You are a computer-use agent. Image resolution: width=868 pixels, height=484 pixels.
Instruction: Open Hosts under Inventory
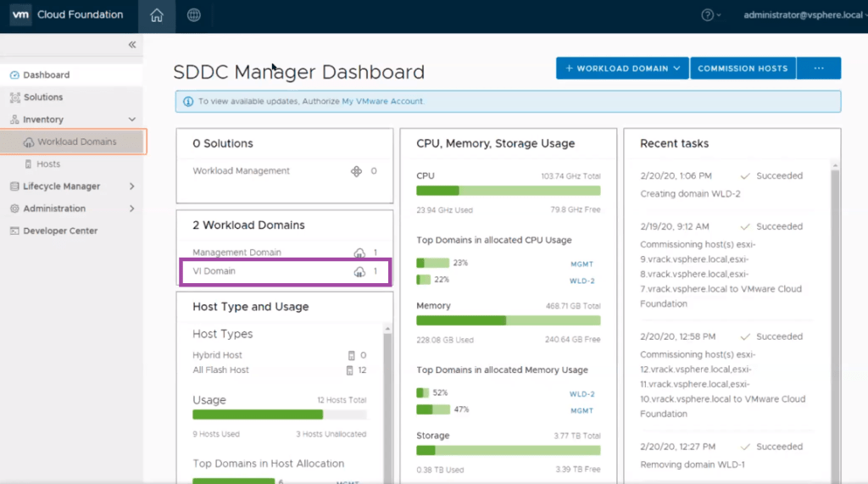pos(48,164)
